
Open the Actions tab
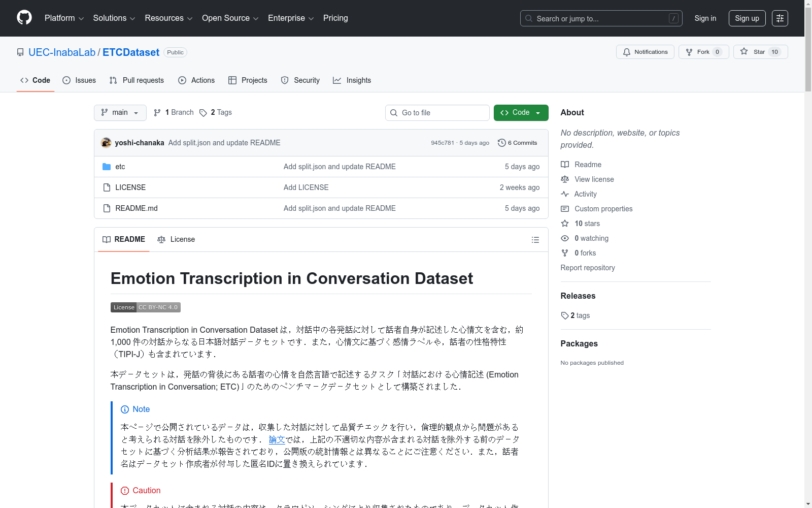point(196,80)
